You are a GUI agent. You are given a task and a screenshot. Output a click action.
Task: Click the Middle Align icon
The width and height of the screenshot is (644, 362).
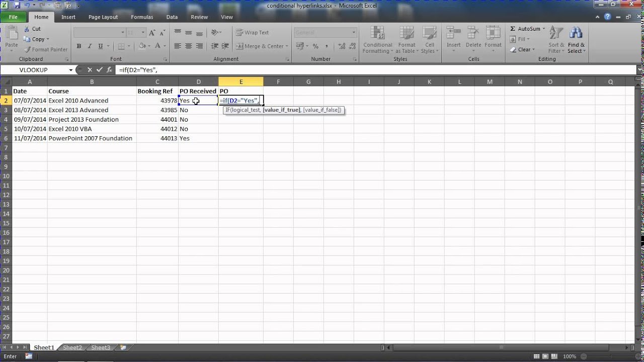click(189, 32)
